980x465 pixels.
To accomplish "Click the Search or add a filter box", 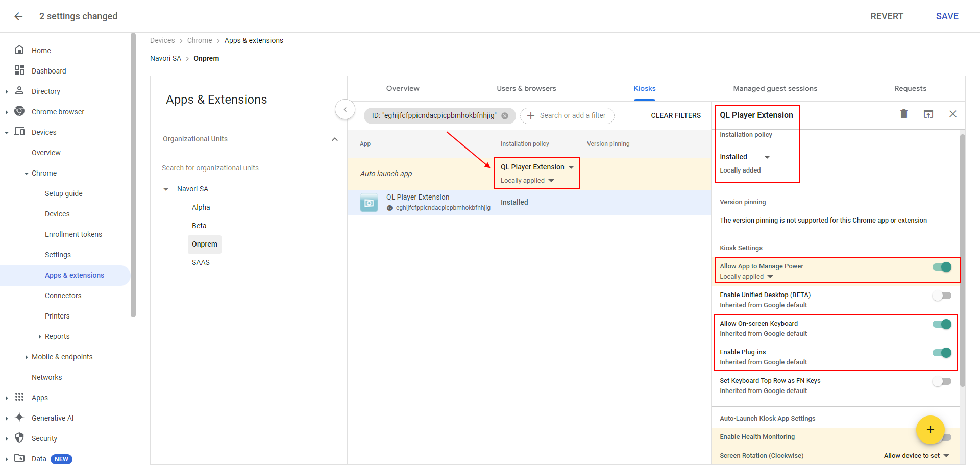I will (567, 116).
